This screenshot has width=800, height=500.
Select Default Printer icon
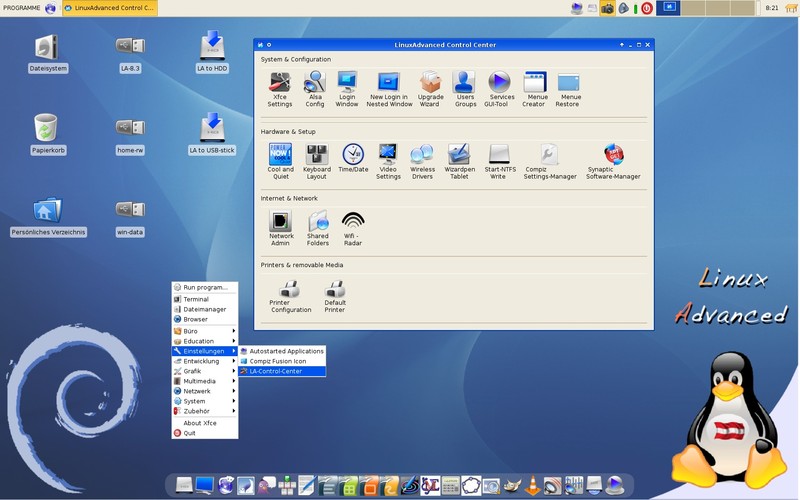pos(335,296)
